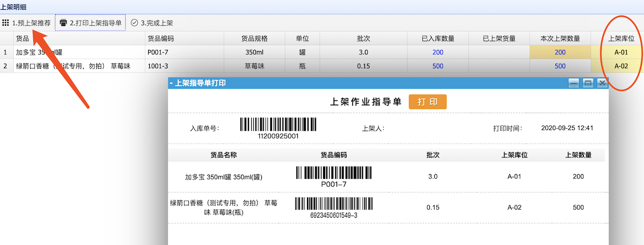Click the checkmark circle icon for 完成上架
This screenshot has width=644, height=245.
click(134, 23)
